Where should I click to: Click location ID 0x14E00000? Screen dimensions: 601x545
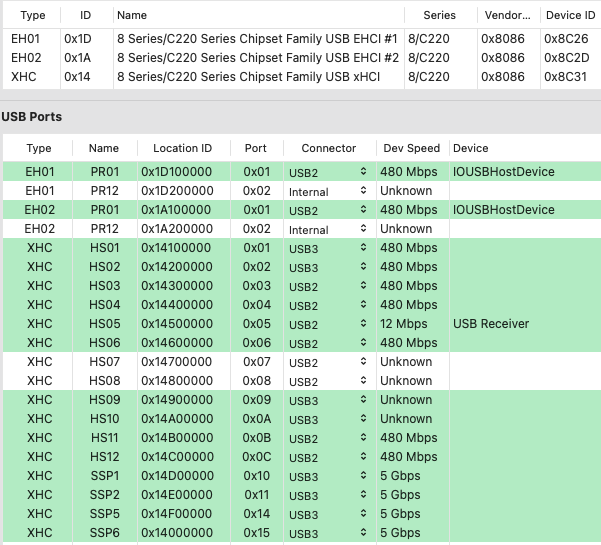177,495
